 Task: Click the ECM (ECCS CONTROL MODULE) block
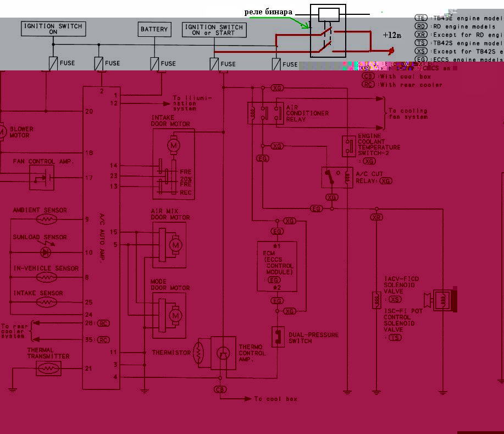(277, 266)
